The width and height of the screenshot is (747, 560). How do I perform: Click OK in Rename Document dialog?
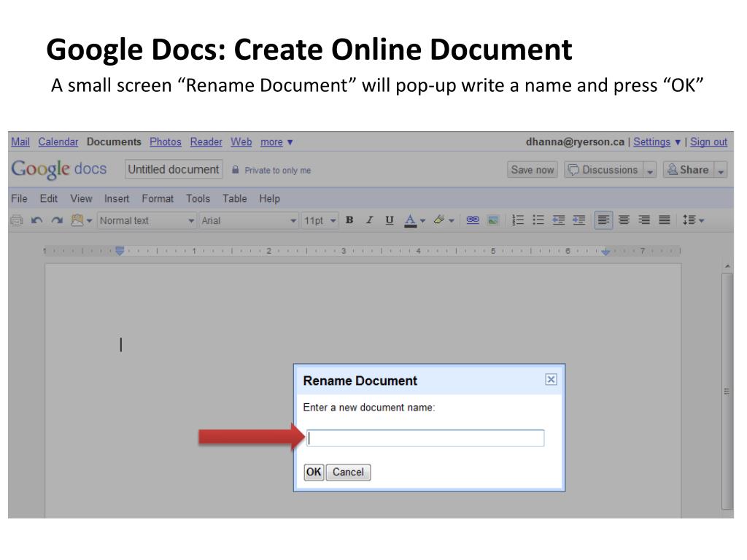[x=314, y=472]
